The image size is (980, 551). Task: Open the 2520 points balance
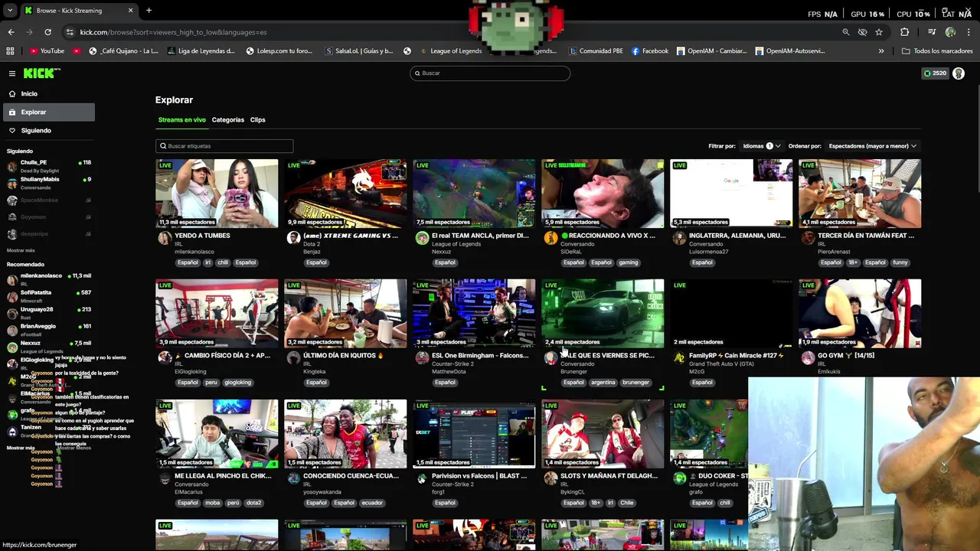coord(935,73)
